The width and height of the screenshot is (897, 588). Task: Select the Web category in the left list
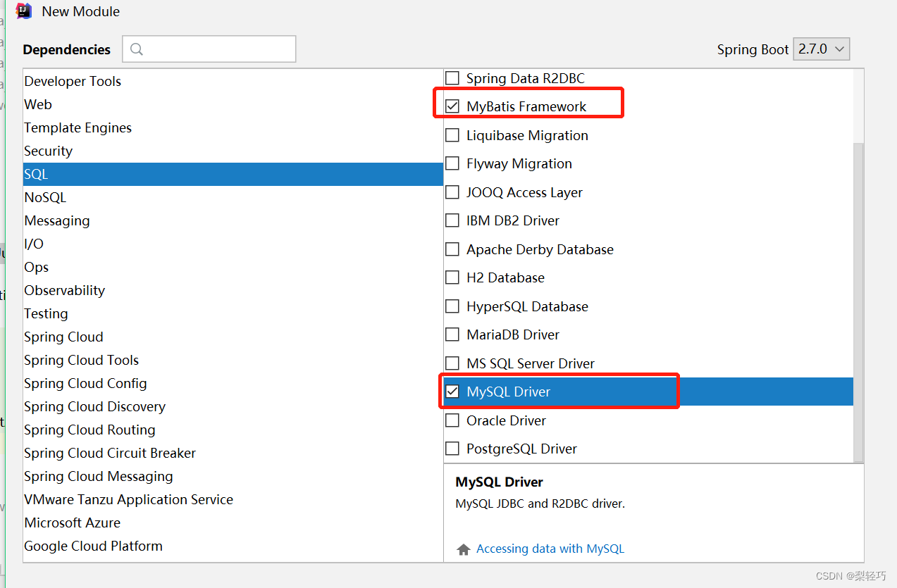38,104
